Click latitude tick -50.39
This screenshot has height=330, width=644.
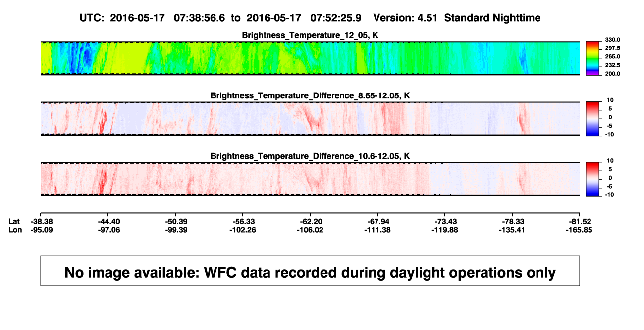177,221
